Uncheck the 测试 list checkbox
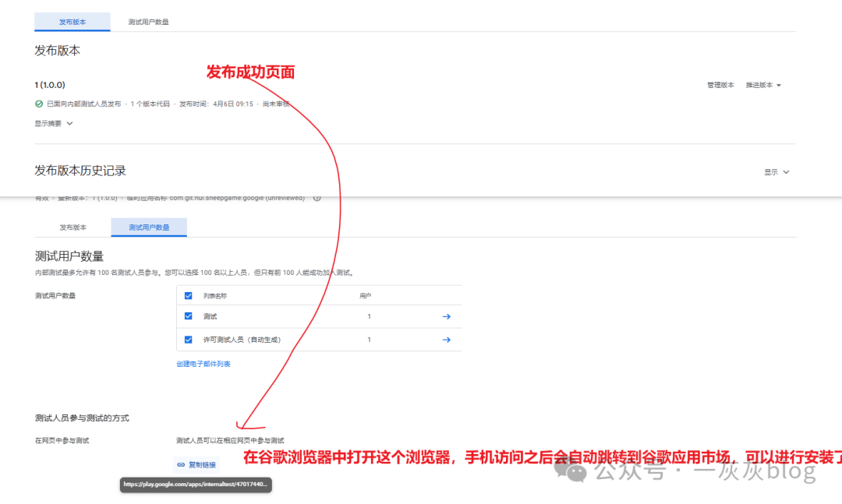Image resolution: width=842 pixels, height=504 pixels. (x=188, y=316)
